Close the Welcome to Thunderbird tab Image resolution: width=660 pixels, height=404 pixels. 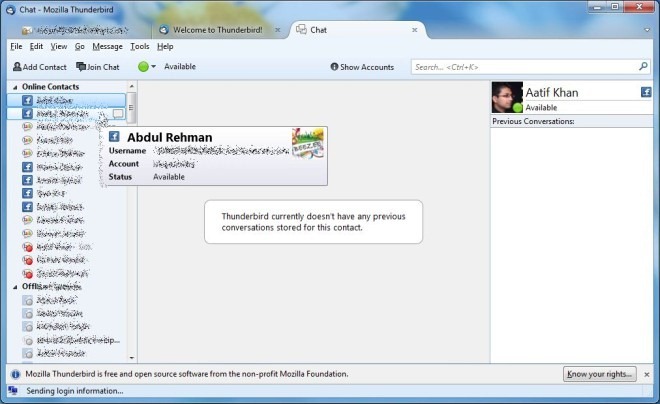tap(277, 30)
